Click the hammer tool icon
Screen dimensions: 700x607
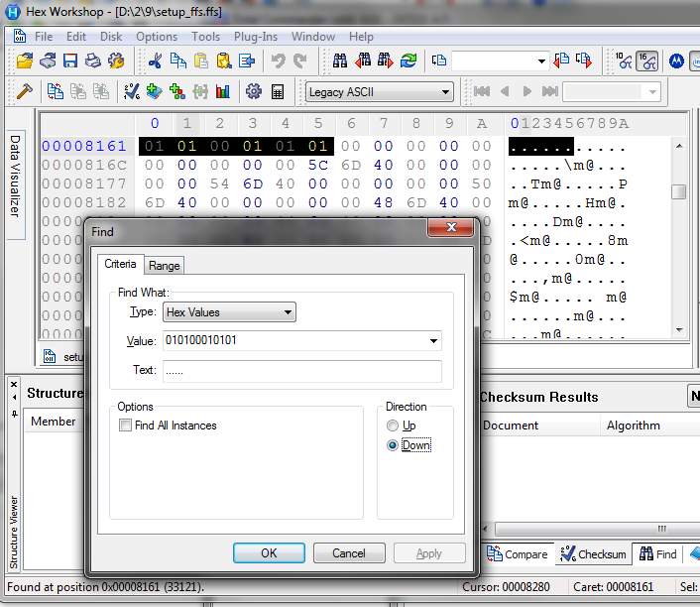tap(24, 91)
